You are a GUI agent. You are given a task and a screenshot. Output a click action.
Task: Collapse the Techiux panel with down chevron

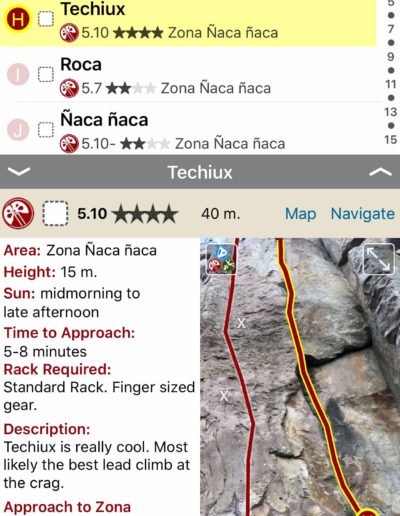coord(19,171)
